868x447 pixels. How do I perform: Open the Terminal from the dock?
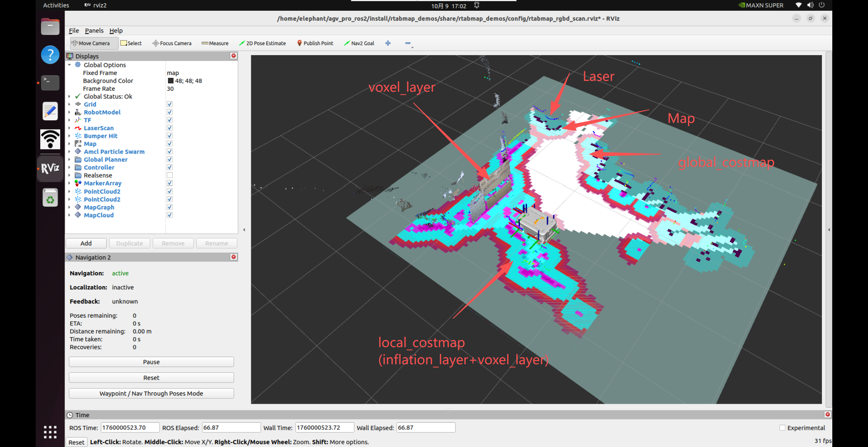pos(50,83)
